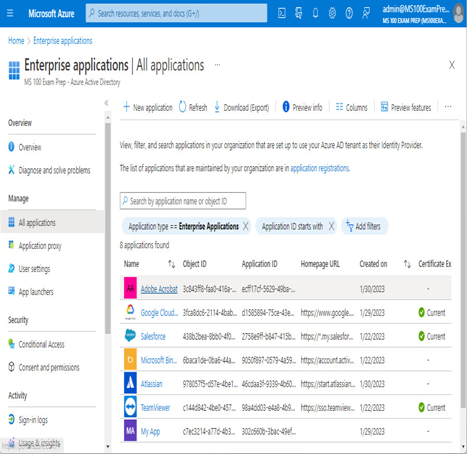Collapse the left navigation pane
468x456 pixels.
(x=106, y=103)
